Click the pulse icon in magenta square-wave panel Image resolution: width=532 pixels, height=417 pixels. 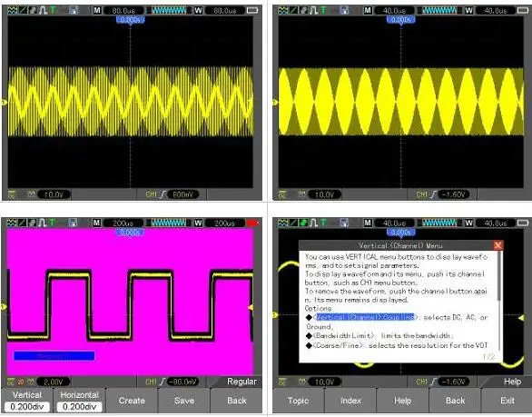(43, 223)
